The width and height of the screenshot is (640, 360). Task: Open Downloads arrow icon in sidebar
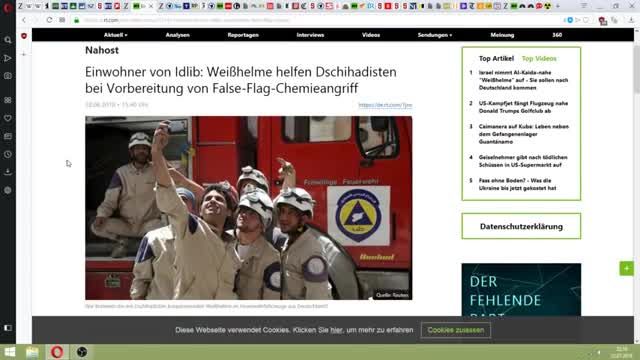click(8, 172)
